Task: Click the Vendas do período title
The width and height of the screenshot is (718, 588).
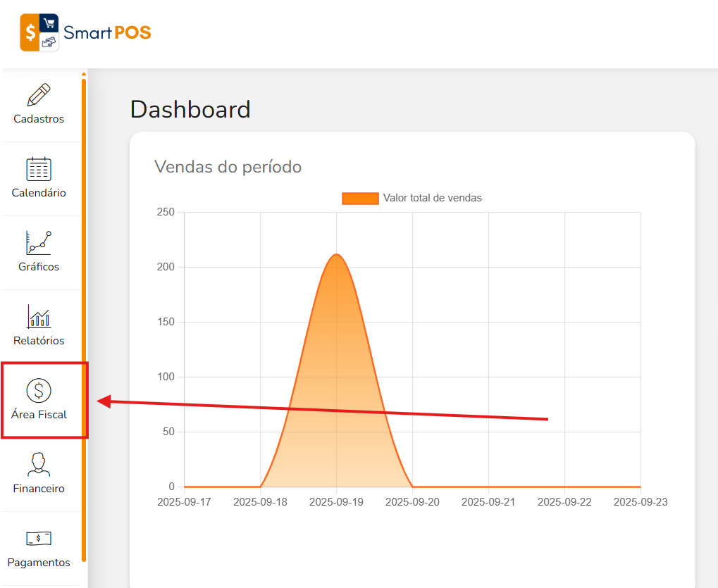Action: pyautogui.click(x=228, y=167)
